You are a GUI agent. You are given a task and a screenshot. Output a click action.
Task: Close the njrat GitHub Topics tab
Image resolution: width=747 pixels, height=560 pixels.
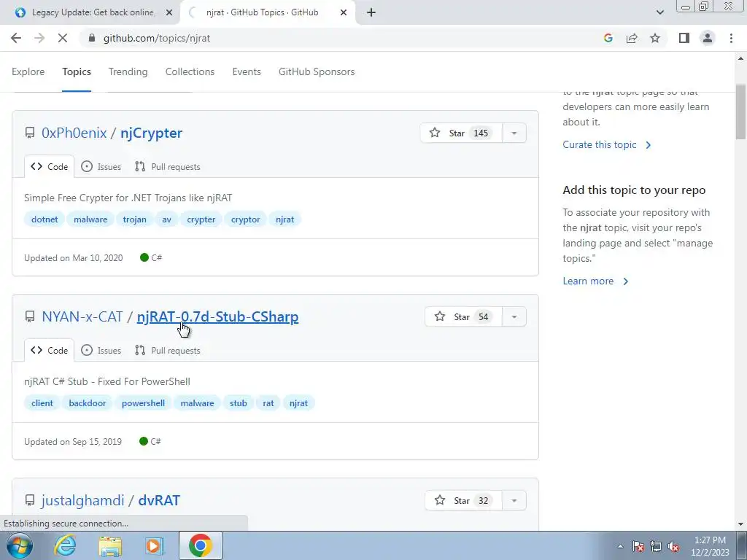click(x=344, y=13)
